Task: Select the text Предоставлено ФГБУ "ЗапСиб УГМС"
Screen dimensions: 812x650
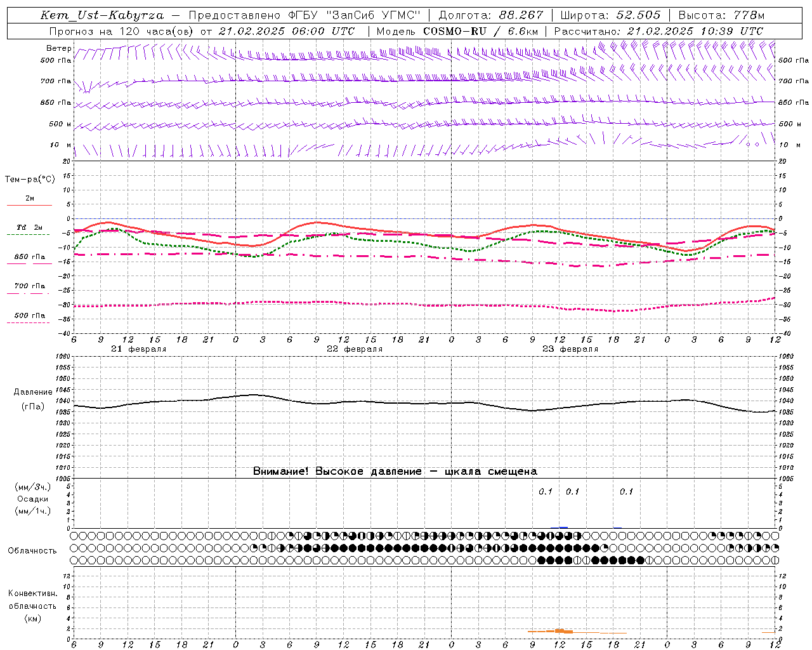Action: tap(304, 15)
